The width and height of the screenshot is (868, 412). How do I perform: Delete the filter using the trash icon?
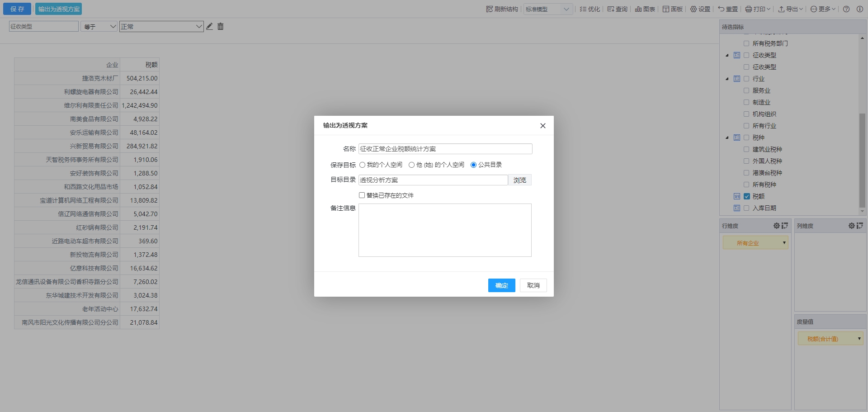tap(221, 27)
